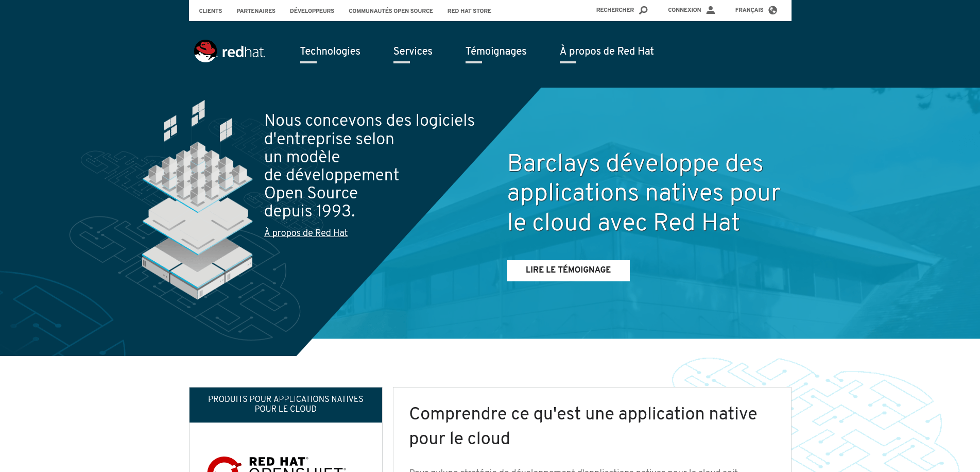This screenshot has height=472, width=980.
Task: Expand the Témoignages menu
Action: point(496,51)
